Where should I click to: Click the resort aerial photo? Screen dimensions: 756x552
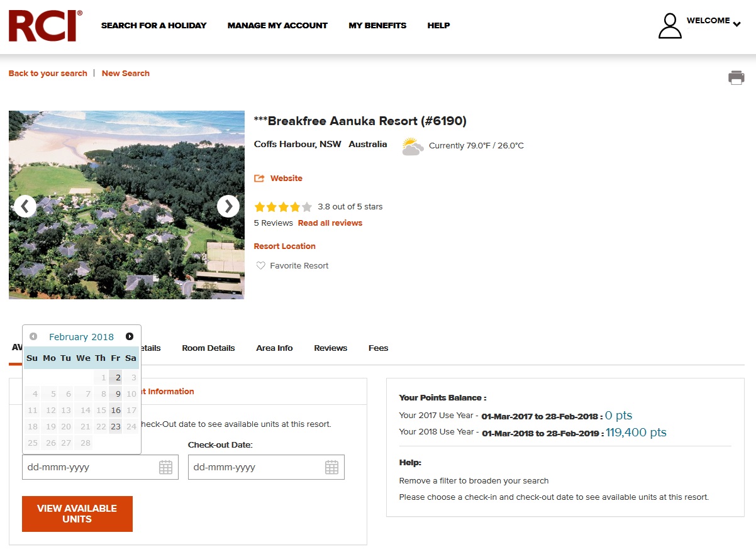coord(126,205)
